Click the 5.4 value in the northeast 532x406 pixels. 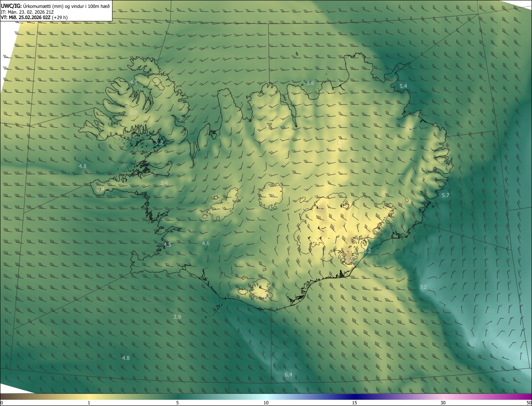(x=403, y=86)
